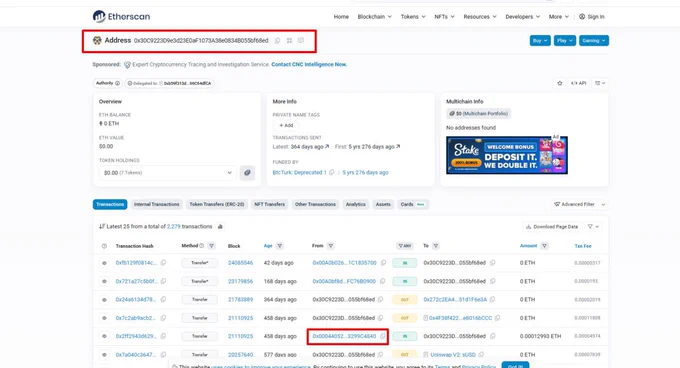Open the Cards tab

413,204
